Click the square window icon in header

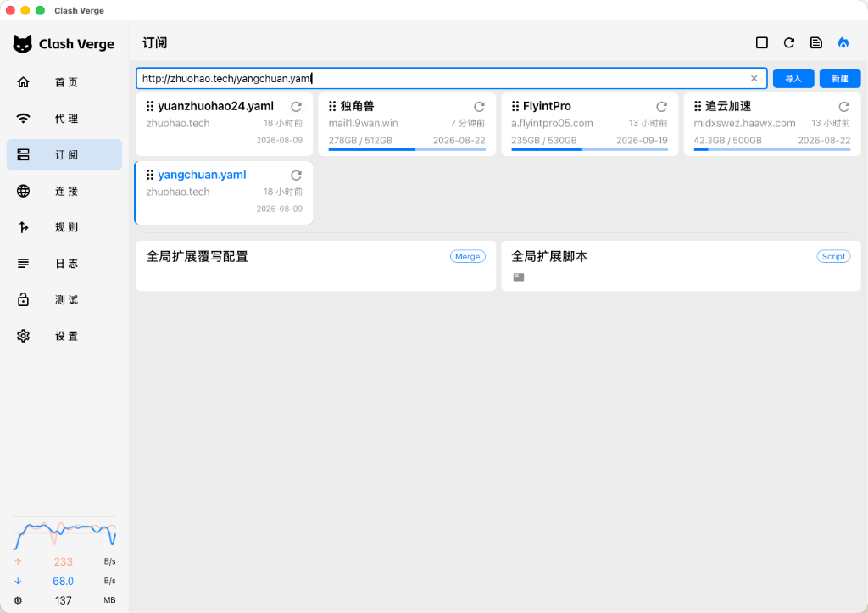[x=762, y=42]
